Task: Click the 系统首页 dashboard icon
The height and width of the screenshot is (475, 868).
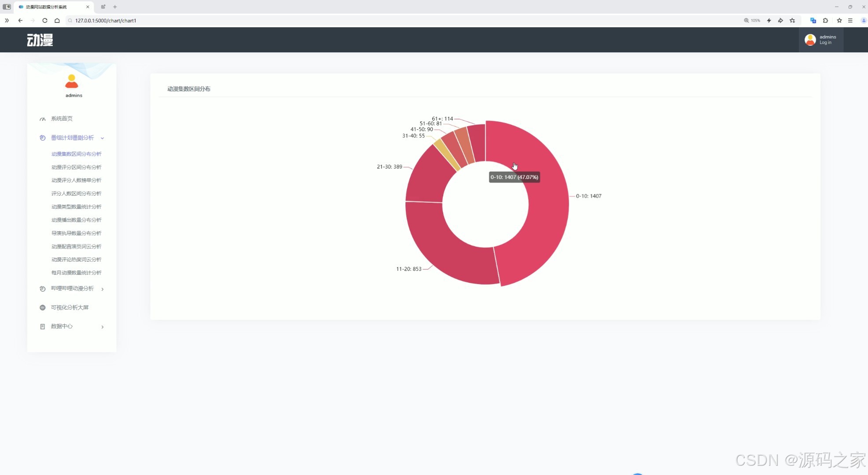Action: [43, 119]
